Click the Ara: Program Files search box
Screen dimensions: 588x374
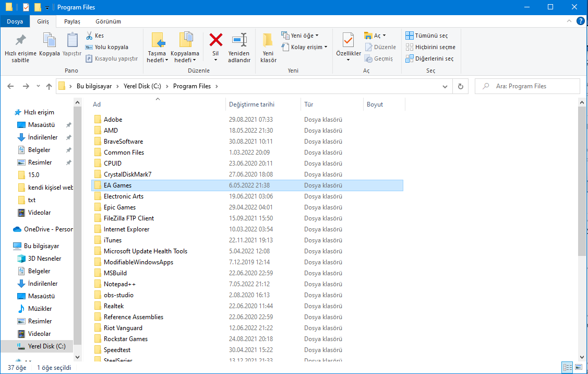(527, 86)
